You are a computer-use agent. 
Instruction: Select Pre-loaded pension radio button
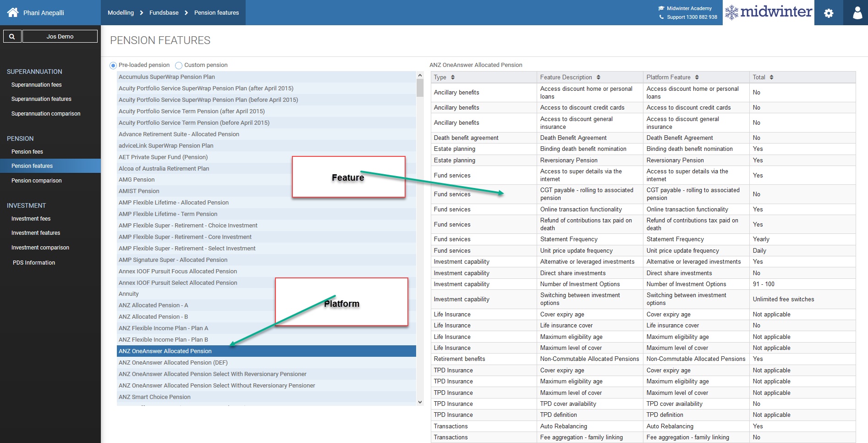point(113,66)
